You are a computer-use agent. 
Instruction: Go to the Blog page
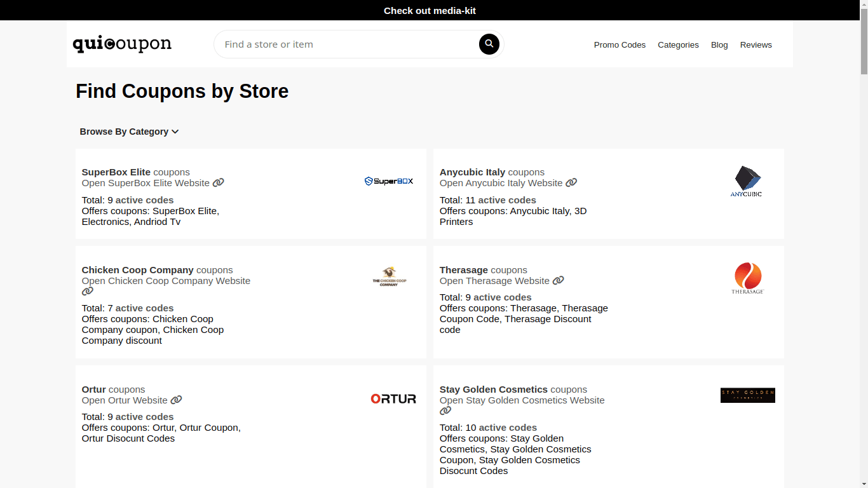coord(719,45)
